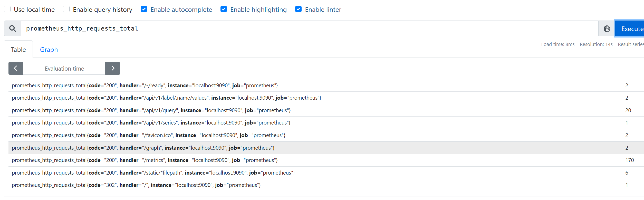Select the /api/v1/query handler series row
The image size is (644, 200).
point(326,110)
